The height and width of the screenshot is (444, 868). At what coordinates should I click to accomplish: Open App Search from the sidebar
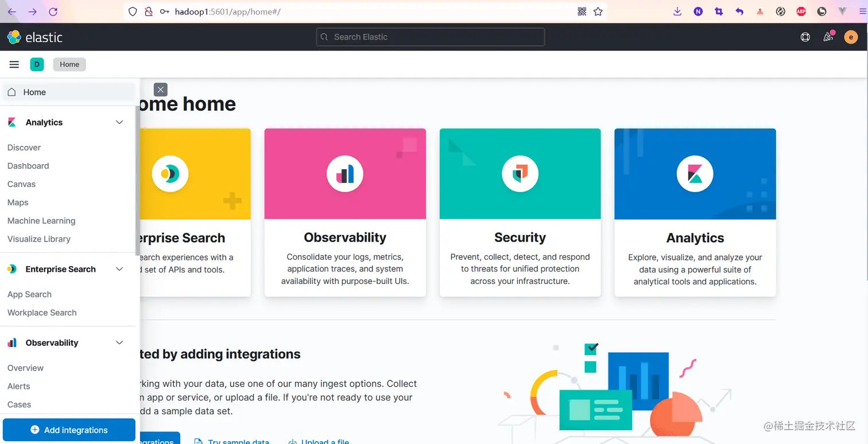pos(29,294)
